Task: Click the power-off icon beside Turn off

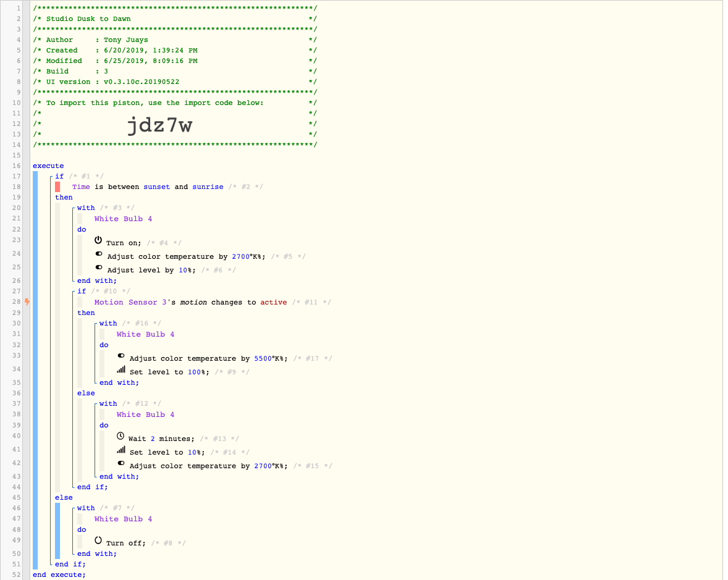Action: point(98,540)
